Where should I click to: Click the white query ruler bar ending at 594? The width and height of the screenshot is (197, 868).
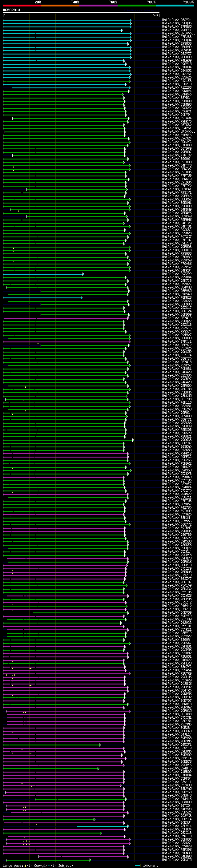pos(81,13)
